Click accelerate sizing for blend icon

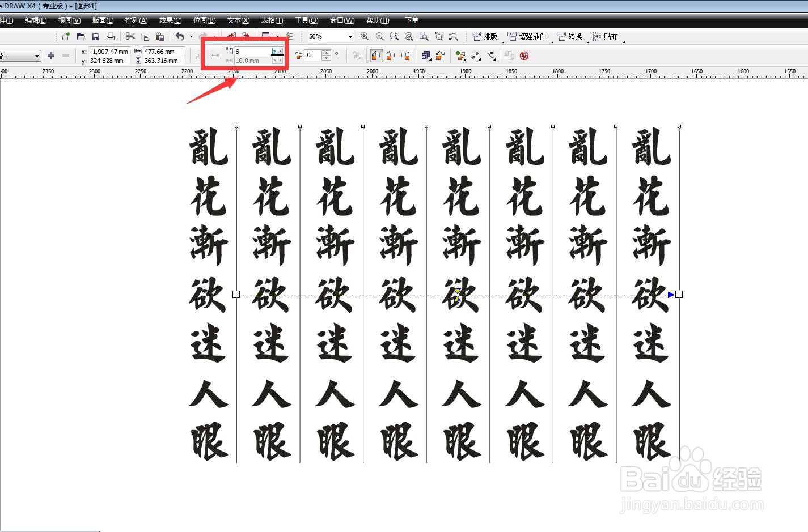point(440,56)
